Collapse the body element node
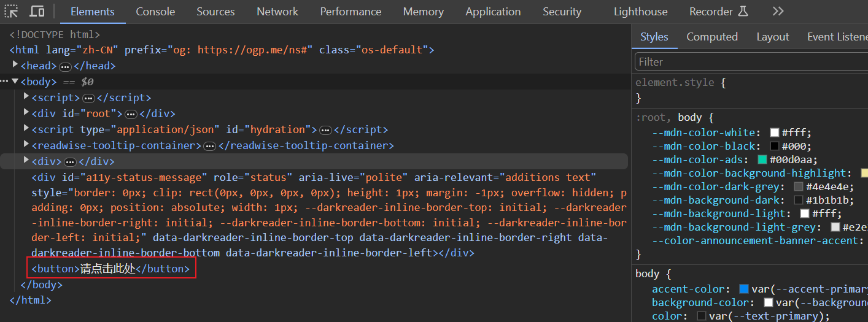 pyautogui.click(x=15, y=81)
